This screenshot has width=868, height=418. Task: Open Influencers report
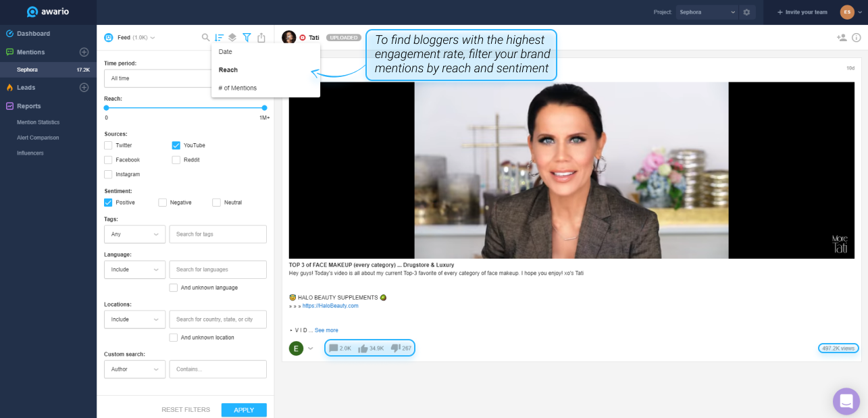(x=30, y=153)
